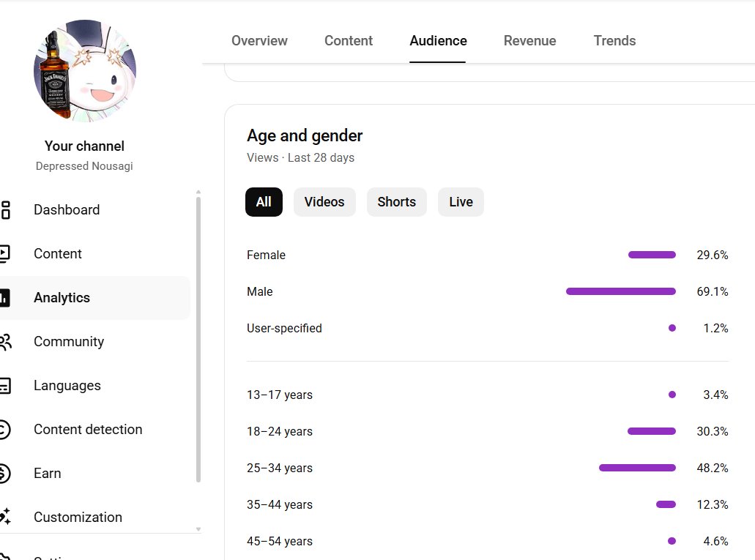Click the '18–24 years' row label

pos(280,431)
